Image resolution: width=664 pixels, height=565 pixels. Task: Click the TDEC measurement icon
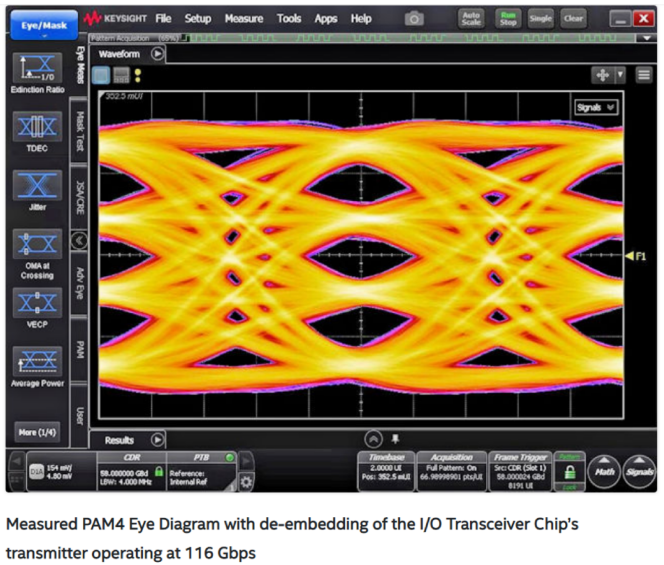pyautogui.click(x=36, y=133)
